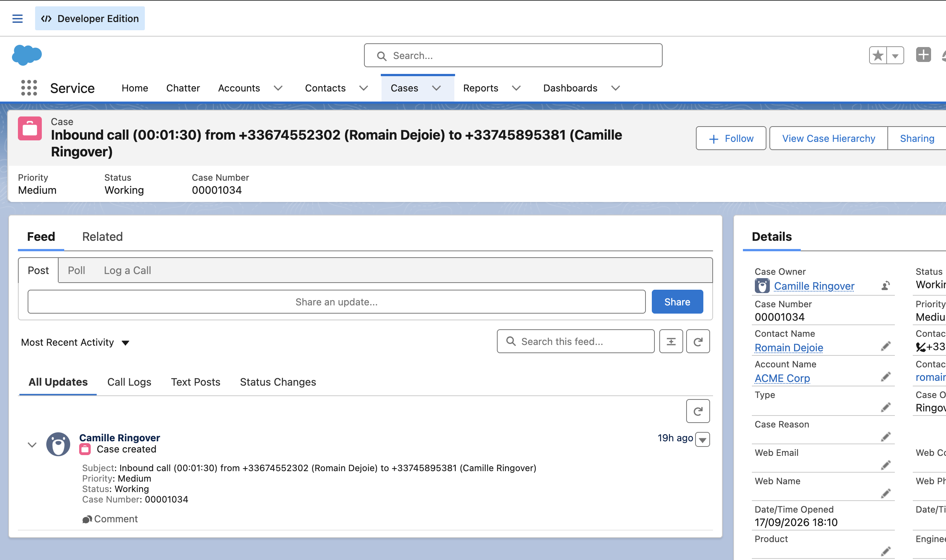Click the refresh icon below All Updates tabs

[698, 411]
